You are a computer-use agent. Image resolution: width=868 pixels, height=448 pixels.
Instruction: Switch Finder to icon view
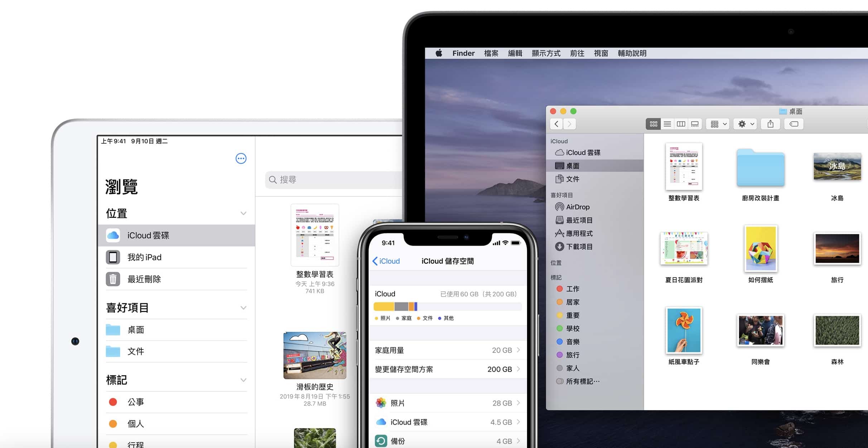(653, 124)
